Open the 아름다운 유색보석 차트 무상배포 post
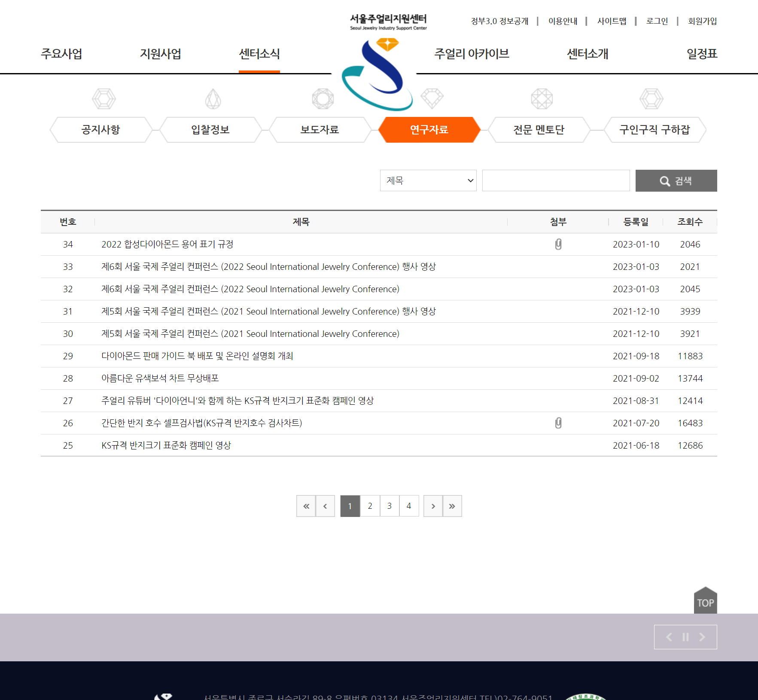The image size is (758, 700). click(x=160, y=379)
